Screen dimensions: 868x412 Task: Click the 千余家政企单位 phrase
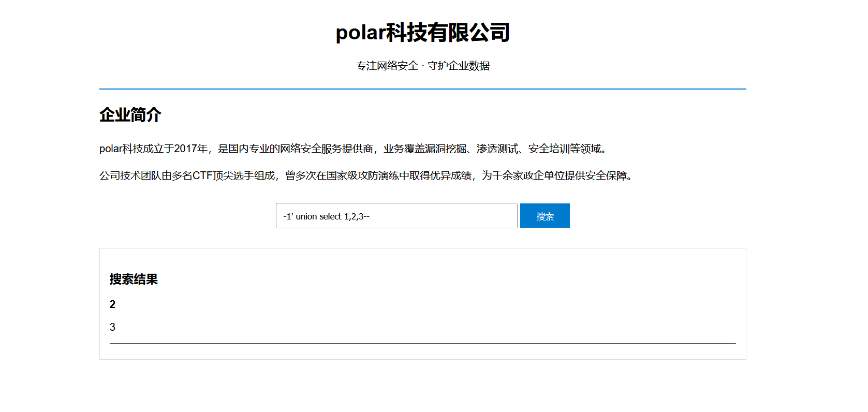[528, 176]
